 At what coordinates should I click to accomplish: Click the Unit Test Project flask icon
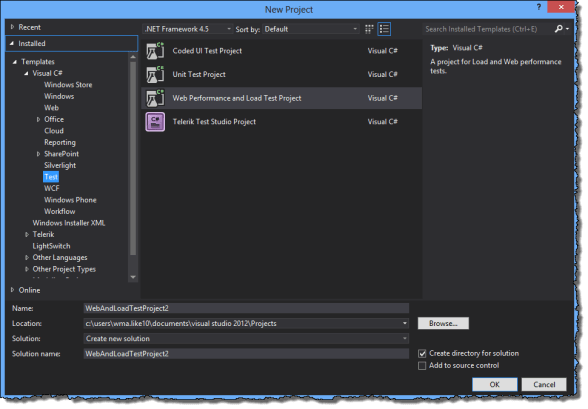(x=155, y=74)
